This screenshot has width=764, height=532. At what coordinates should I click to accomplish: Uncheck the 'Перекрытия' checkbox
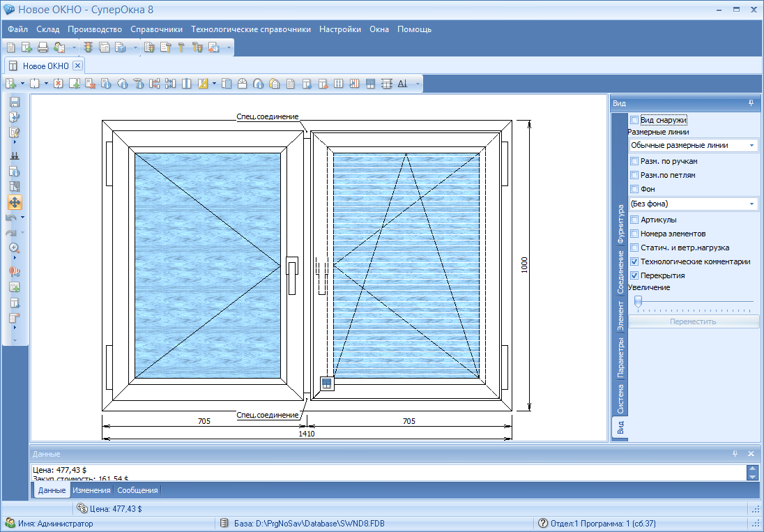[x=634, y=275]
